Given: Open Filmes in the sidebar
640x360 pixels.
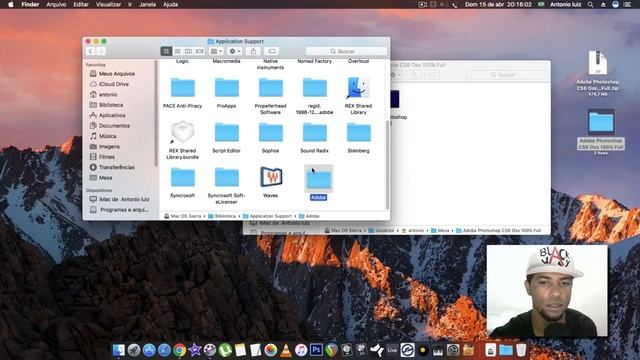Looking at the screenshot, I should click(107, 157).
